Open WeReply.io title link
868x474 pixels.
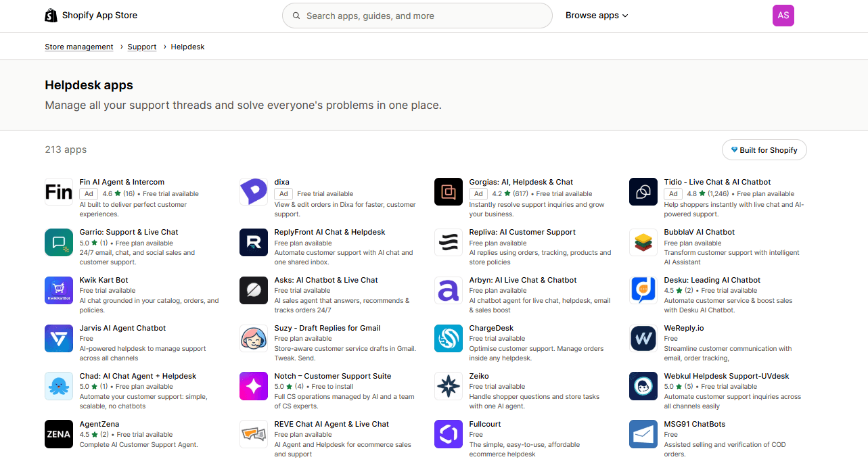[684, 328]
